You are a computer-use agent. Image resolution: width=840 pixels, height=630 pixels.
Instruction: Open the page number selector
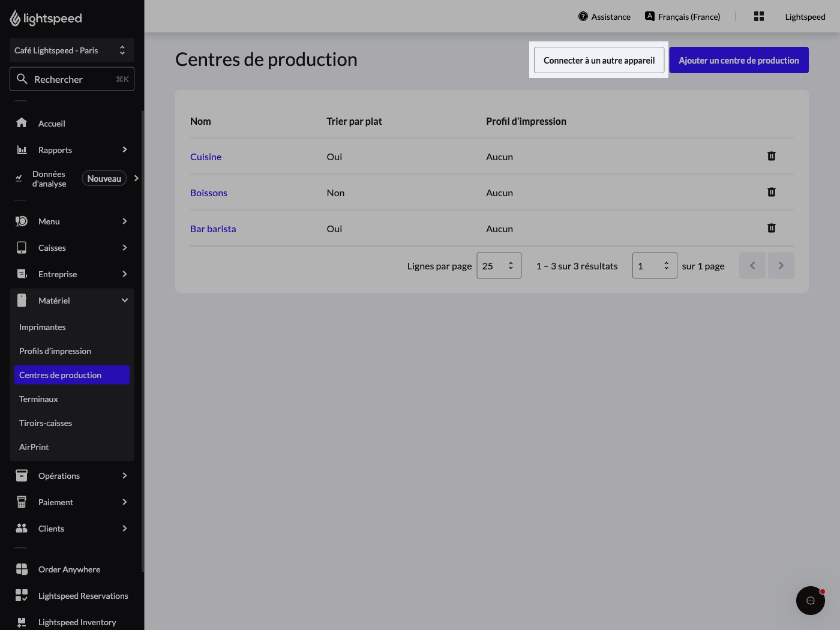click(x=655, y=265)
